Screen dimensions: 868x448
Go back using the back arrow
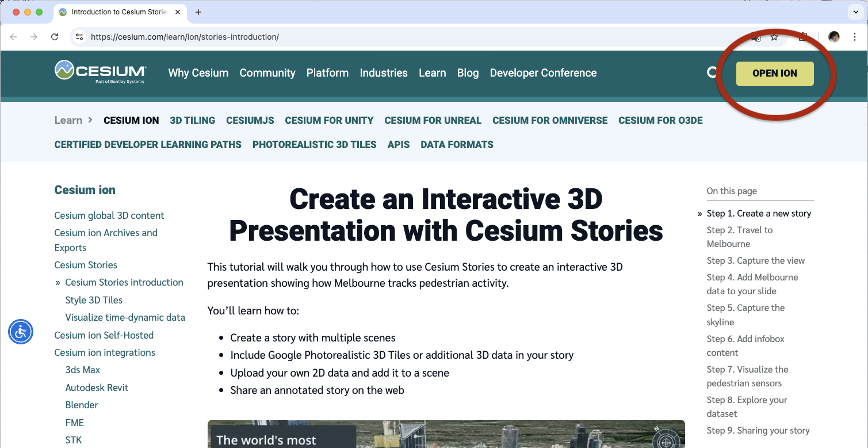(13, 36)
